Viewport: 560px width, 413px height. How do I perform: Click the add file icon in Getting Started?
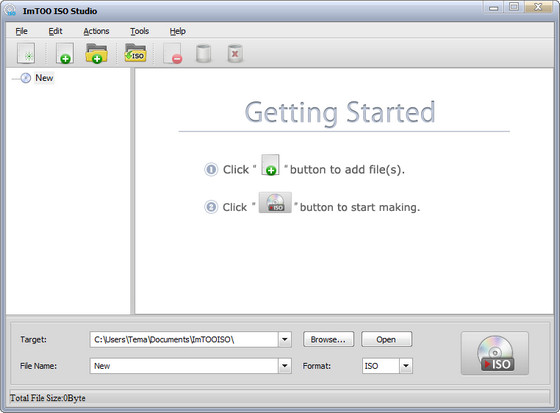(270, 165)
